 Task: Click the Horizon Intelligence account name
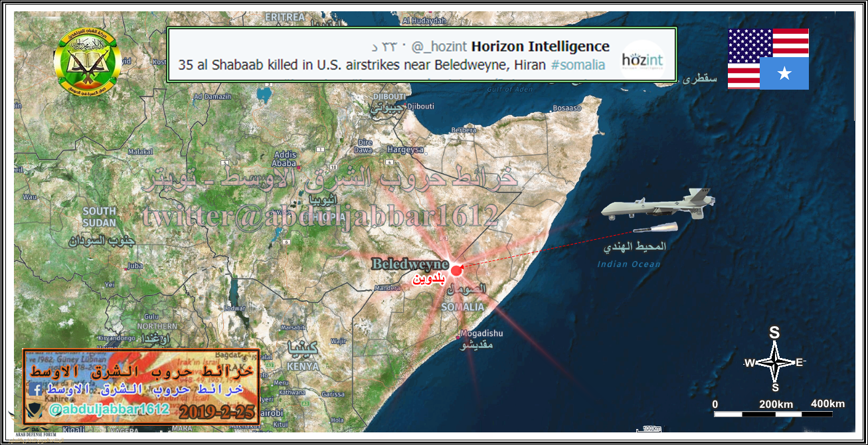pyautogui.click(x=541, y=46)
